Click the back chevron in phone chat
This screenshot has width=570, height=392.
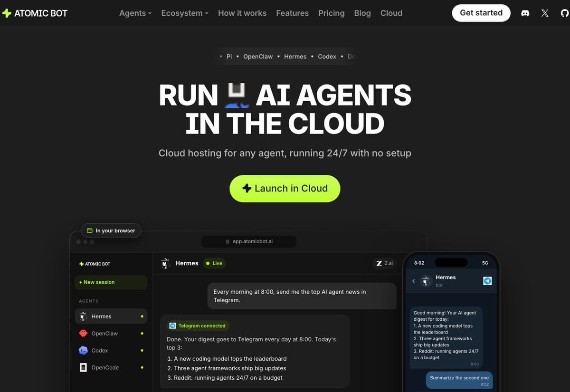tap(413, 281)
